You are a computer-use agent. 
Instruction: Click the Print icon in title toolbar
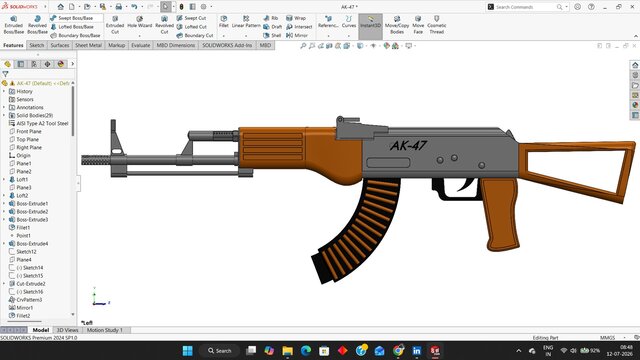click(x=118, y=7)
